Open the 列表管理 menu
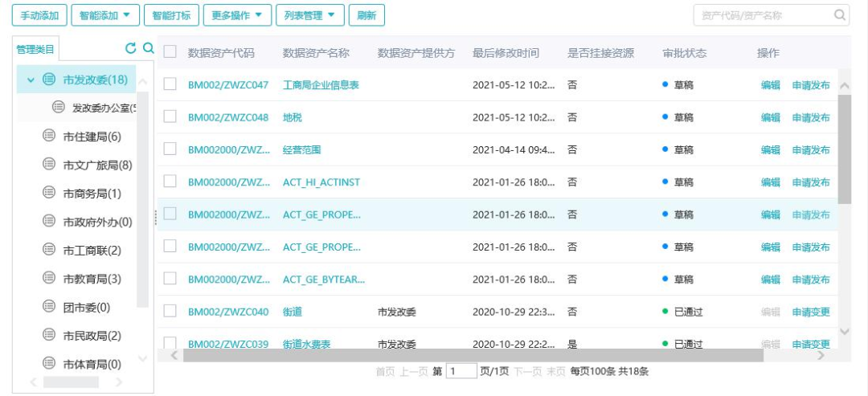Image resolution: width=868 pixels, height=396 pixels. (309, 15)
